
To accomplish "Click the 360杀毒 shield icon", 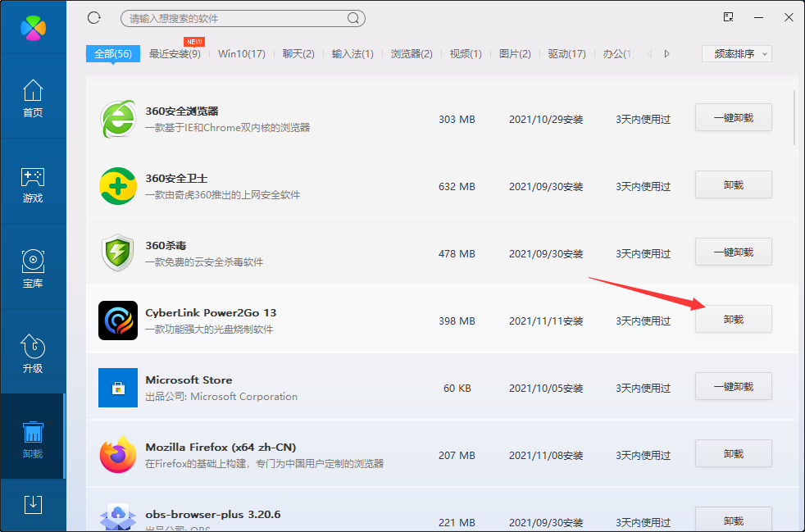I will pos(118,253).
